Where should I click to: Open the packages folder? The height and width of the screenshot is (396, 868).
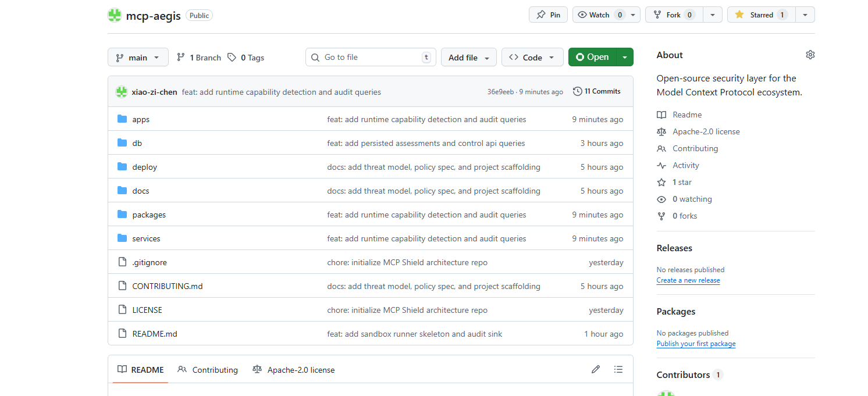[x=149, y=215]
